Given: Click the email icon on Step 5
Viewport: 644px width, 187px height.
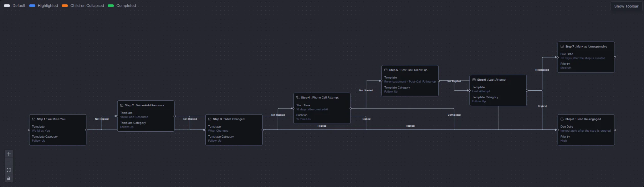Looking at the screenshot, I should tap(386, 70).
